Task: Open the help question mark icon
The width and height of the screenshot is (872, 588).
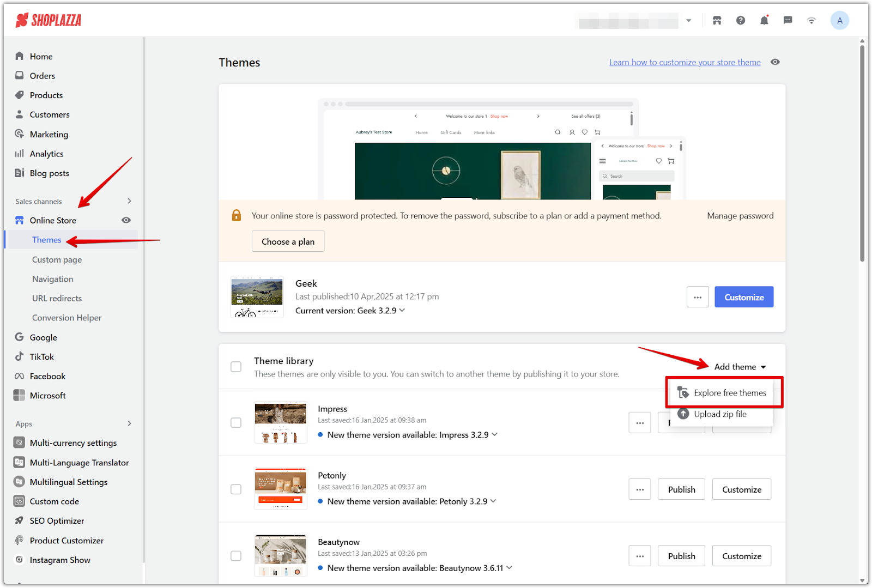Action: pos(740,21)
